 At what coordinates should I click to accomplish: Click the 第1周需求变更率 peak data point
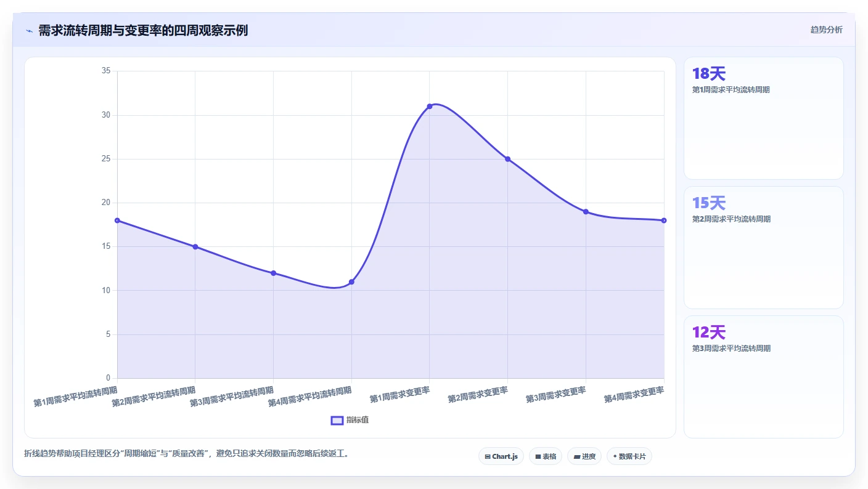(x=430, y=107)
